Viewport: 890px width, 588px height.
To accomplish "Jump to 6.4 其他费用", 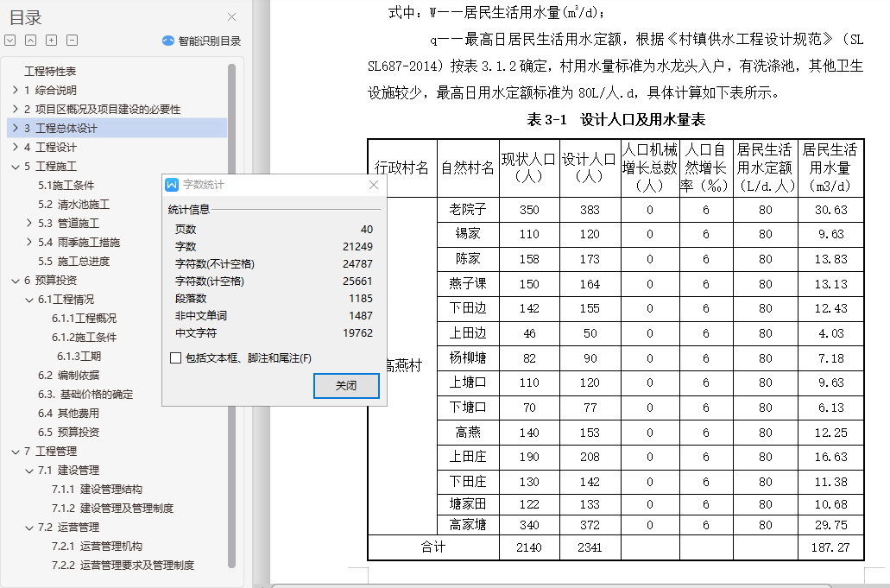I will pyautogui.click(x=69, y=414).
